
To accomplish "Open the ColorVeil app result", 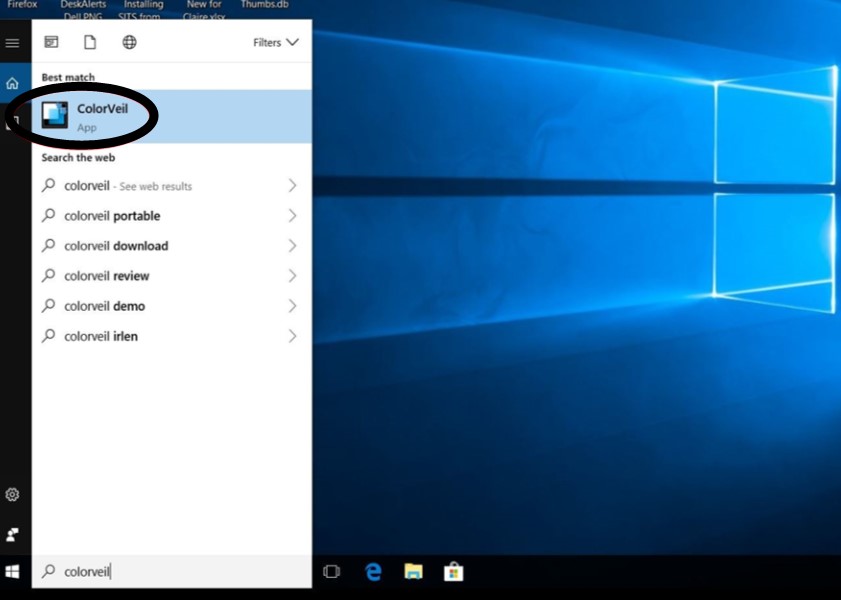I will click(170, 116).
